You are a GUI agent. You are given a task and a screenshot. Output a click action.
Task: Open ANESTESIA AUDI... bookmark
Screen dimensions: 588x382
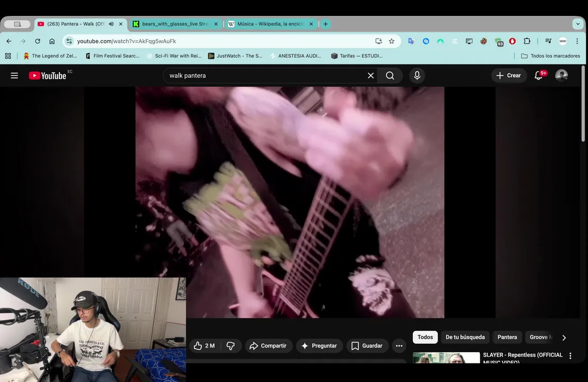(295, 56)
